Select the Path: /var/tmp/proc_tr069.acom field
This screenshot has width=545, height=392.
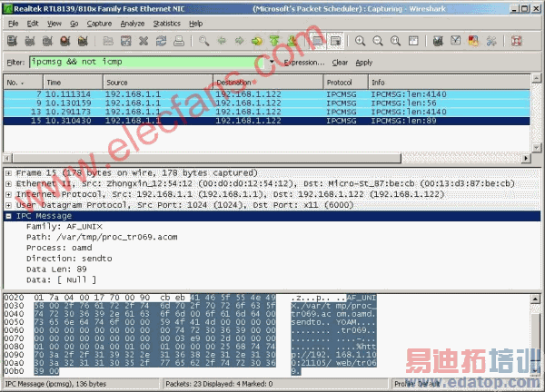102,237
